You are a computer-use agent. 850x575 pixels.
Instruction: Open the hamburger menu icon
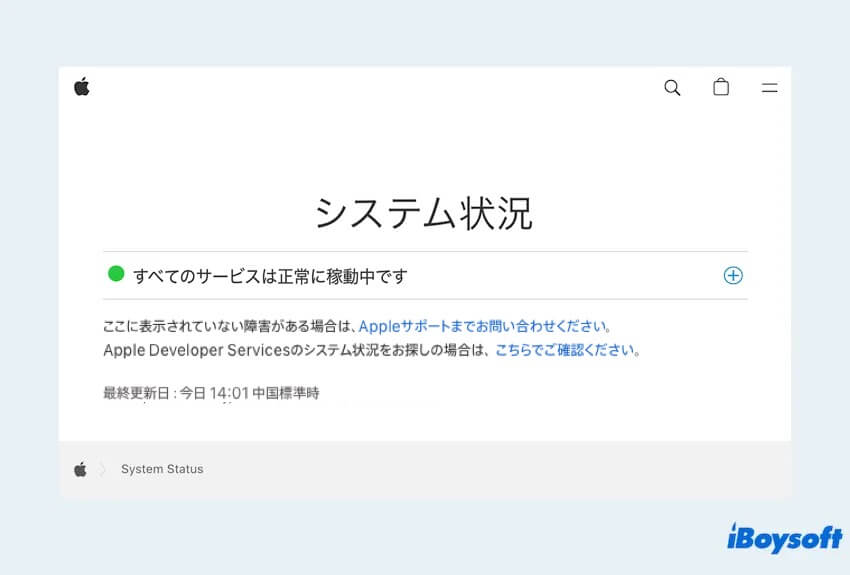click(769, 88)
